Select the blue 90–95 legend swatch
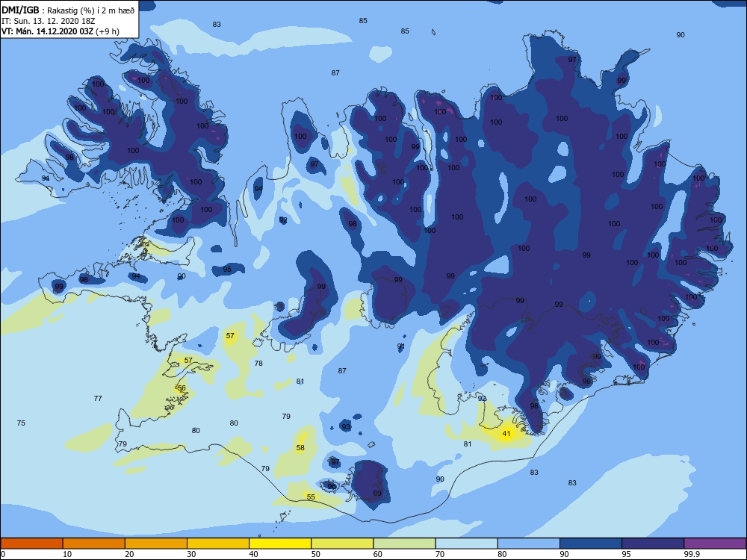Viewport: 747px width, 560px height. point(591,544)
